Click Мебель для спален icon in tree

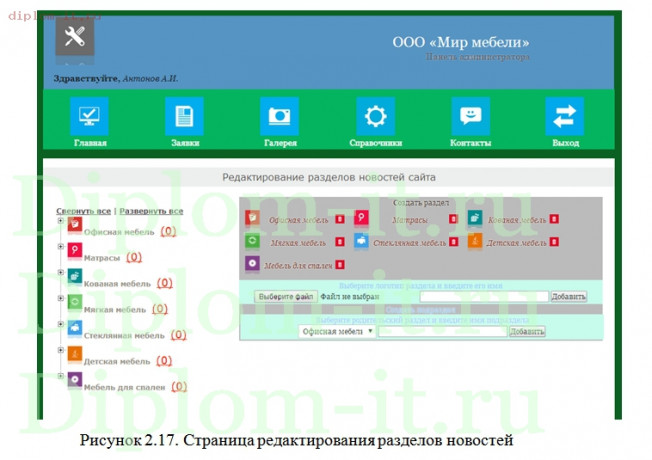pos(75,380)
